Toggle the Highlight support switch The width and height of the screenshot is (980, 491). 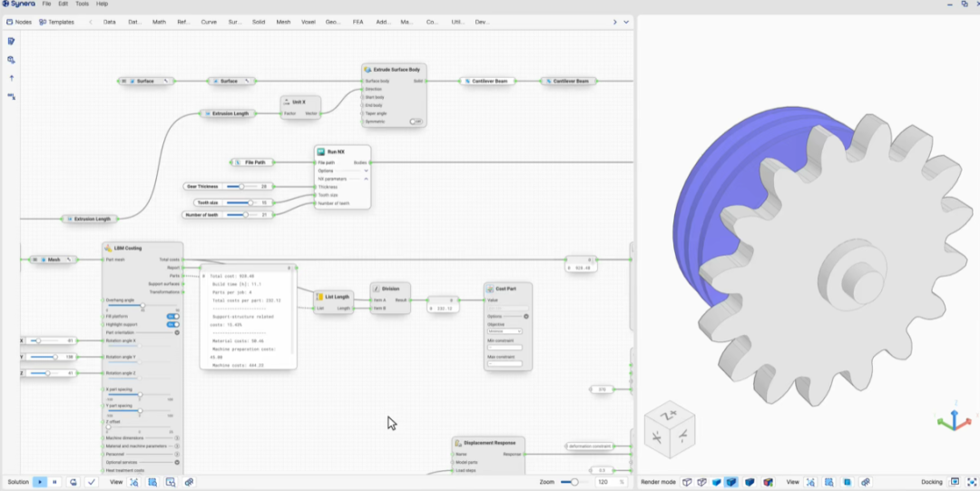pyautogui.click(x=173, y=325)
